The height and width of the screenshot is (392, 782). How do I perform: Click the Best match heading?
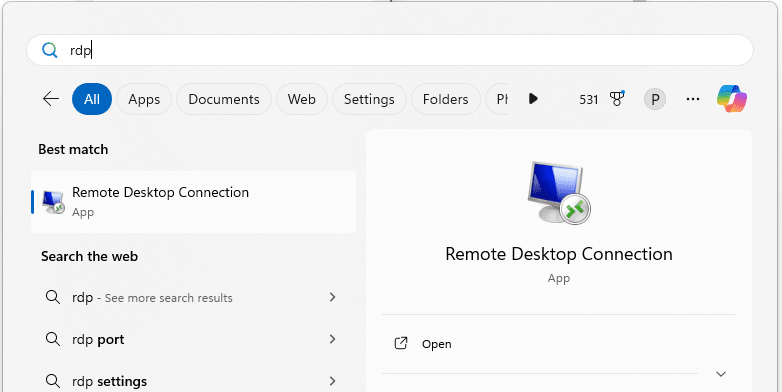(x=73, y=149)
